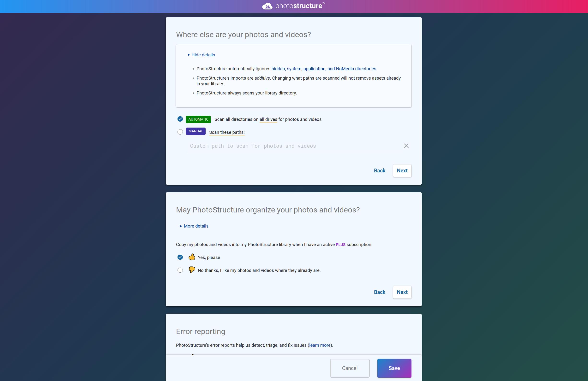Click the Cancel button at bottom
This screenshot has width=588, height=381.
point(349,368)
